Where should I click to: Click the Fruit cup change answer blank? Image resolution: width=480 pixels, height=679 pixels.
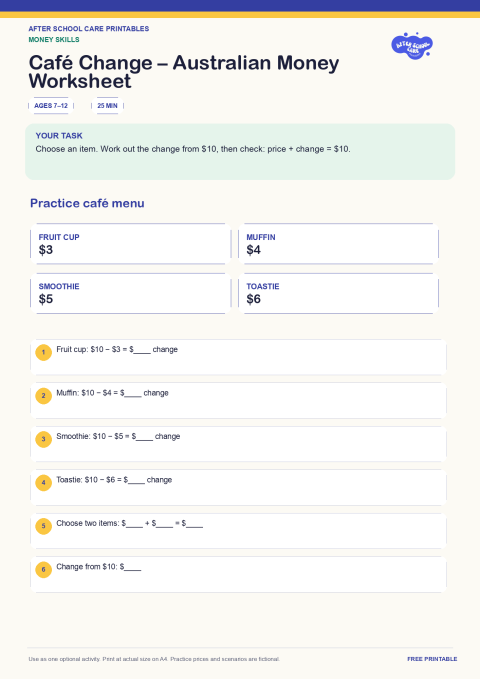142,350
